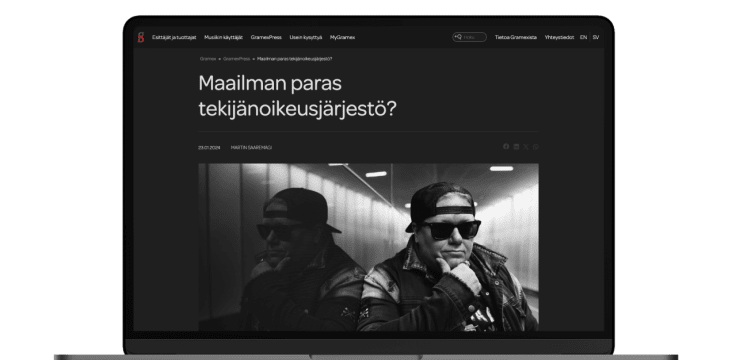Share article on Facebook
The image size is (732, 360).
coord(506,147)
